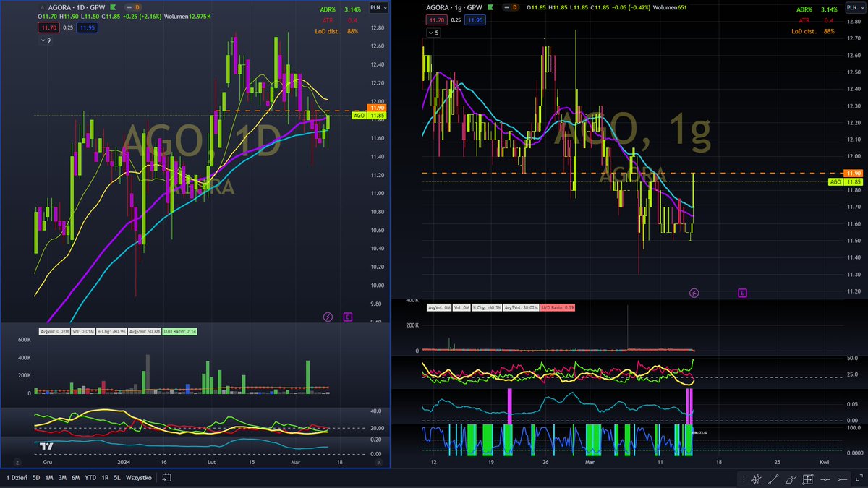Select the brush drawing tool
Screen dimensions: 868x488
[791, 479]
